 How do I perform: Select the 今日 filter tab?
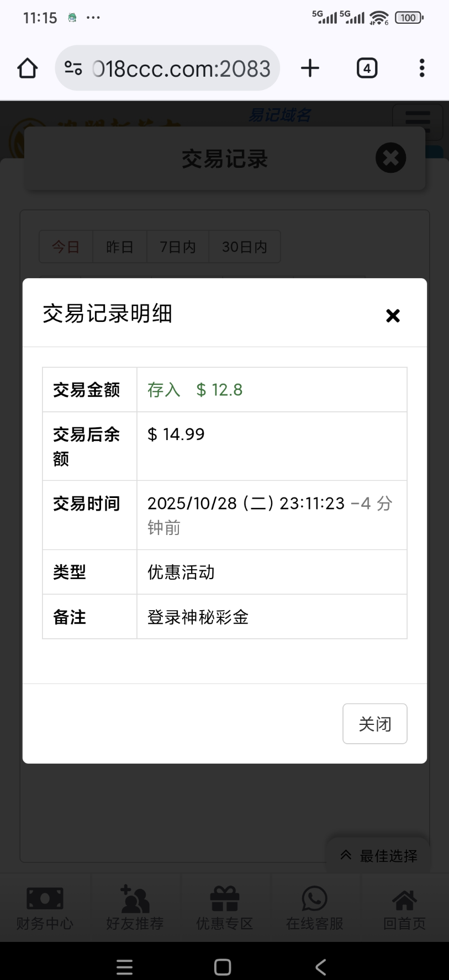[x=66, y=247]
